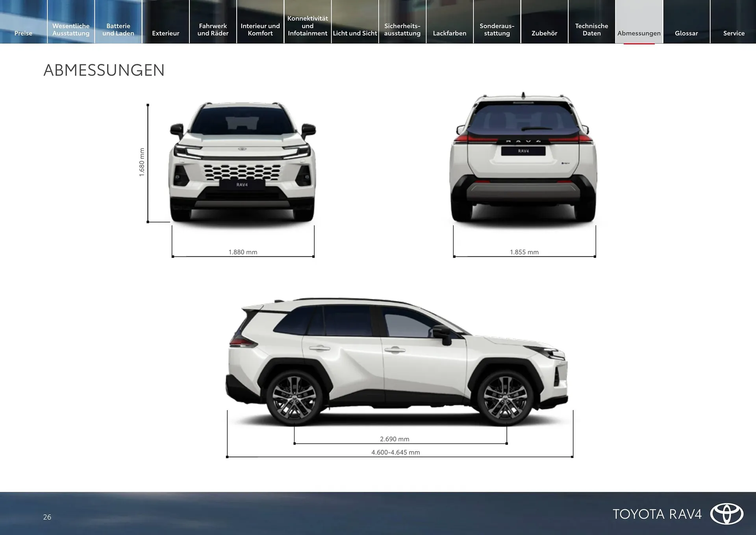This screenshot has width=756, height=535.
Task: Click the front view RAV4 image
Action: coord(243,162)
